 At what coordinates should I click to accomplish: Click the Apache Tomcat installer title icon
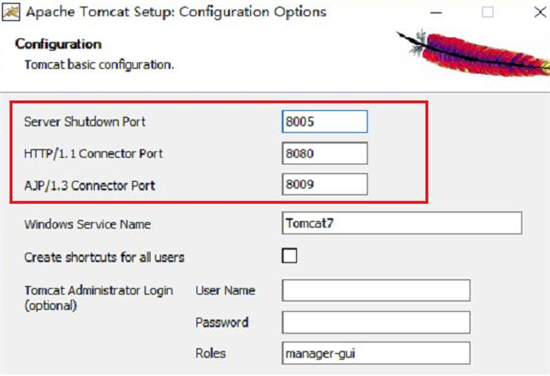pos(11,12)
